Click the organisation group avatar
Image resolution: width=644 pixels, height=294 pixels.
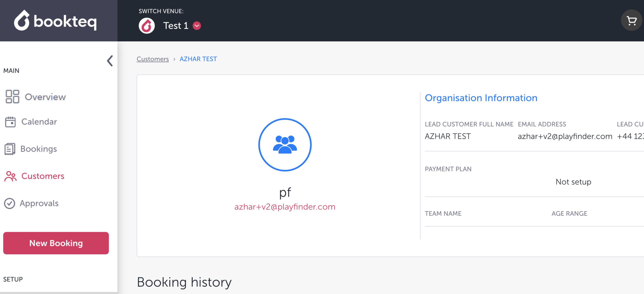[285, 145]
